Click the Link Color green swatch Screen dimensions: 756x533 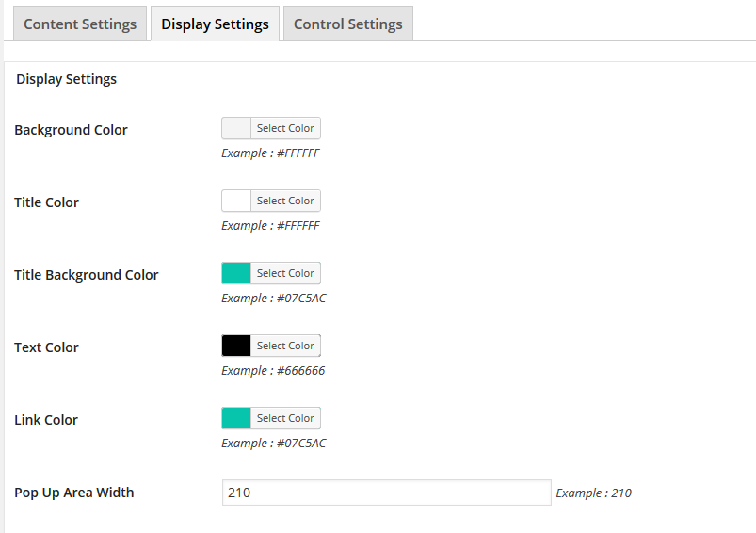click(236, 418)
